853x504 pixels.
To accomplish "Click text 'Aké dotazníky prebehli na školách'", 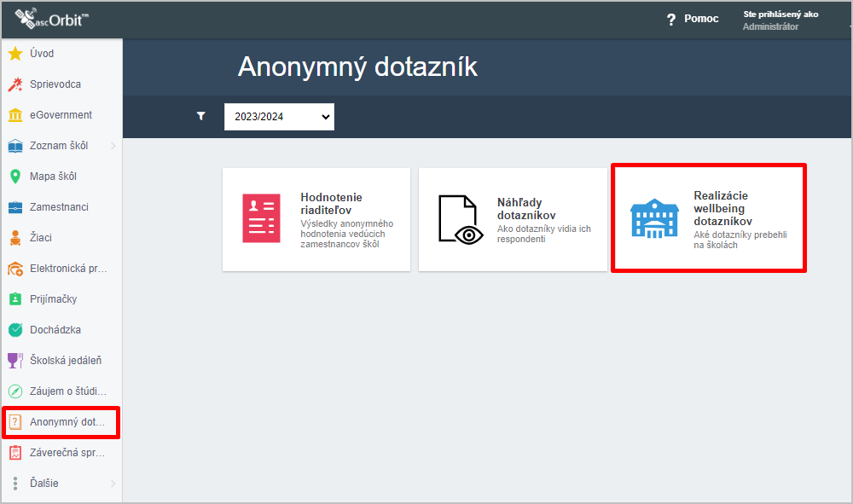I will coord(740,240).
